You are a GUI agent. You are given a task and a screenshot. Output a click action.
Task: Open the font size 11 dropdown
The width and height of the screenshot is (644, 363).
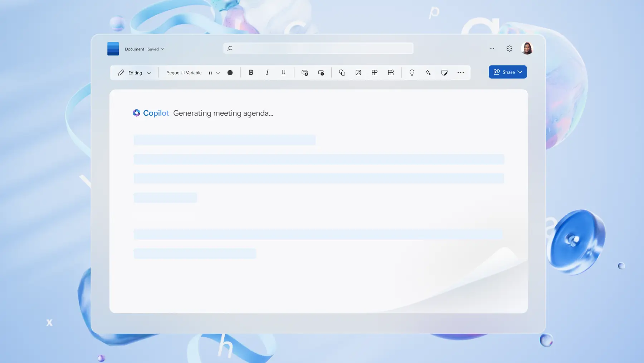[x=213, y=73]
